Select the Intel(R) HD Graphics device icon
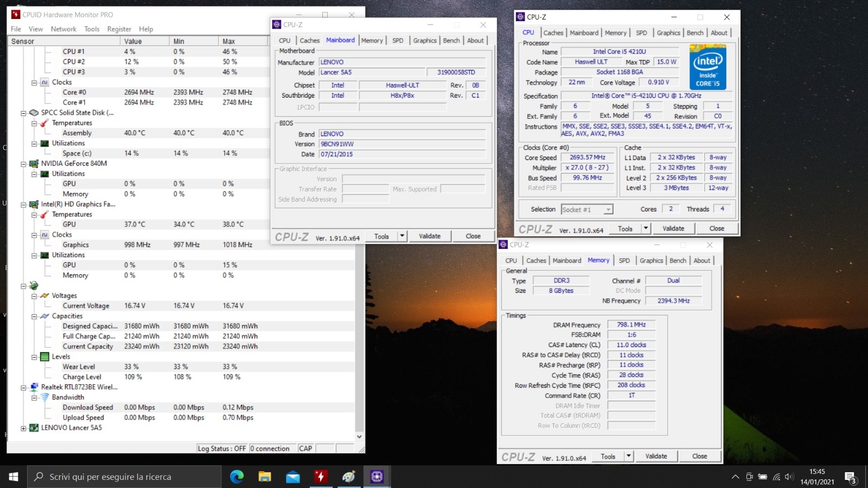This screenshot has height=488, width=868. tap(34, 204)
